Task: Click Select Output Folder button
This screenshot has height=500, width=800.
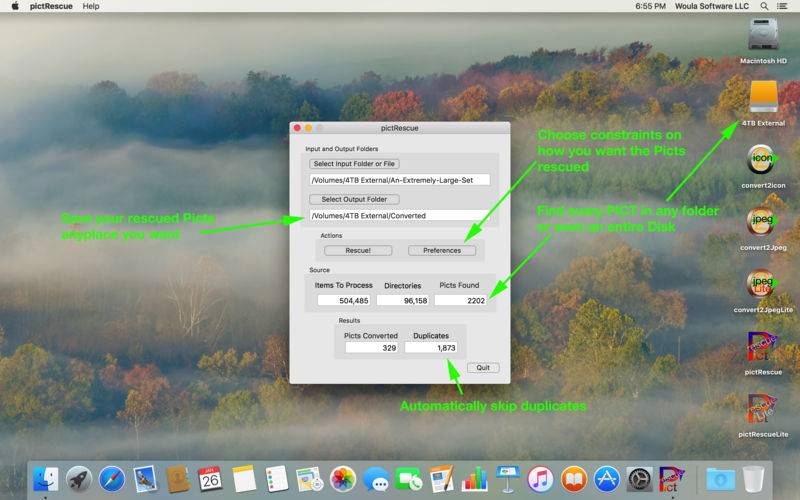Action: coord(354,199)
